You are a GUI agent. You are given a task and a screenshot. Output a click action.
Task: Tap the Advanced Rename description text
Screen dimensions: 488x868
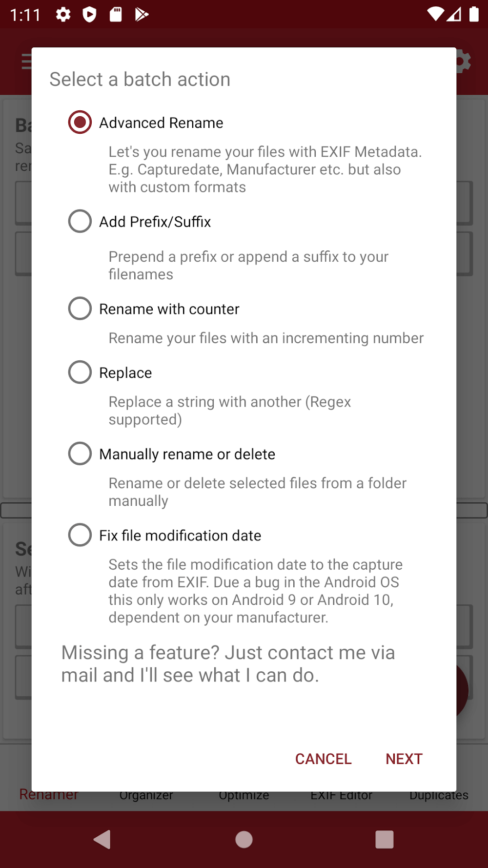click(x=265, y=169)
